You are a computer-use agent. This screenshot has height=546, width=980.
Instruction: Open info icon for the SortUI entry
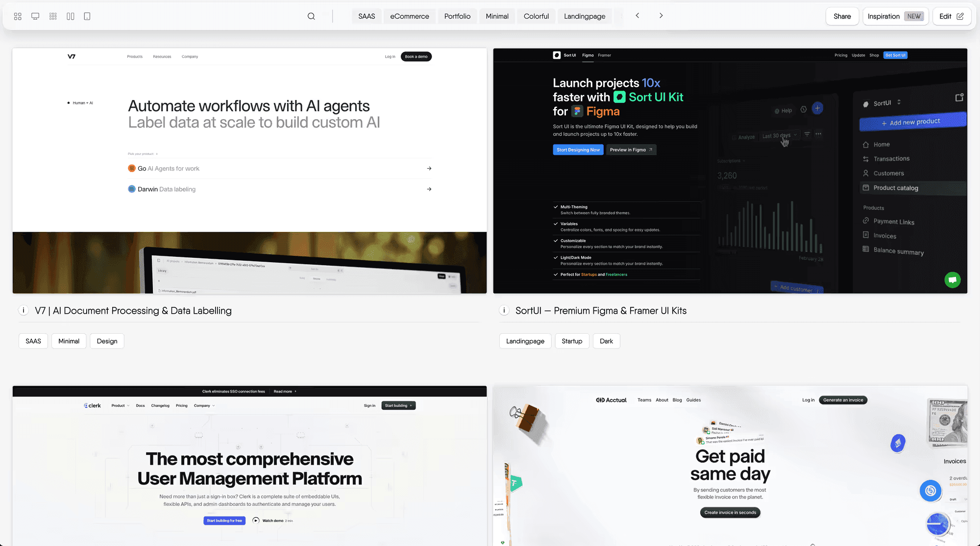pyautogui.click(x=504, y=310)
